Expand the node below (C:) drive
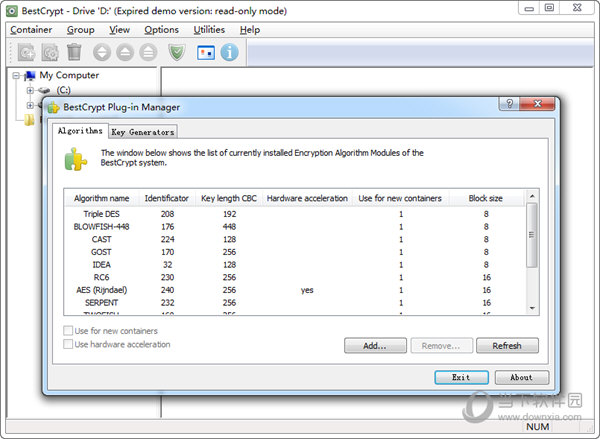Viewport: 600px width, 439px height. [x=30, y=105]
